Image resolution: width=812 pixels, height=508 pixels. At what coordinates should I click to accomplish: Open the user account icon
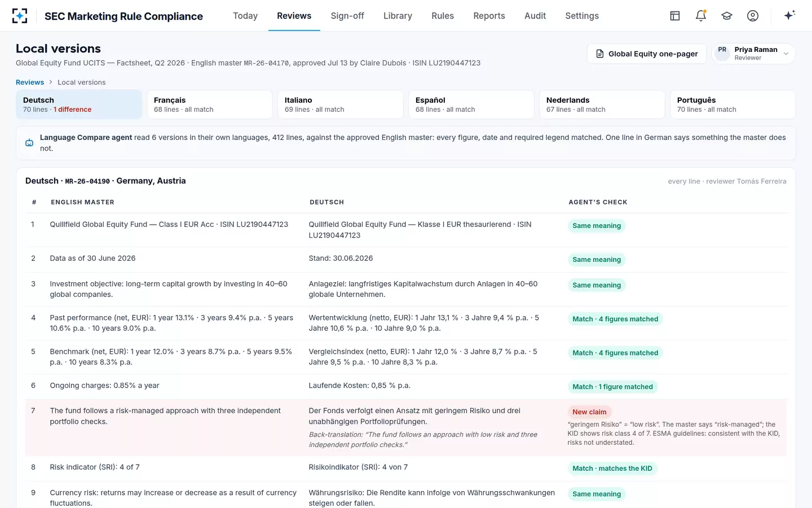coord(753,16)
